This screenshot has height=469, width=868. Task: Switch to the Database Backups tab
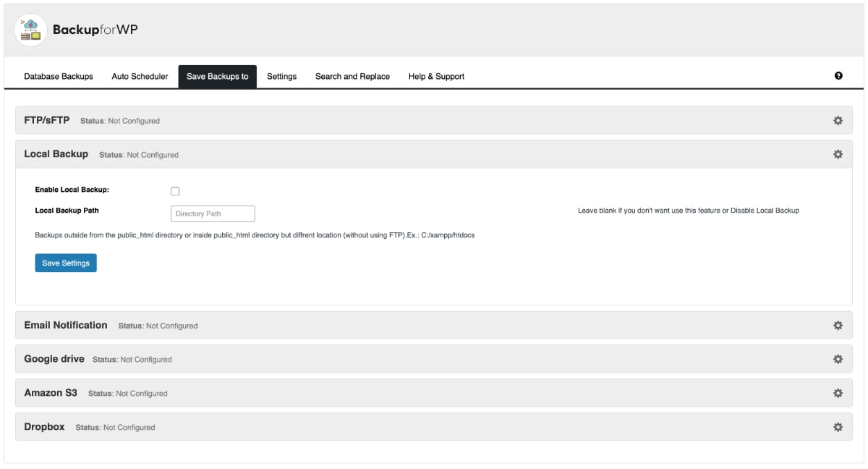tap(59, 76)
